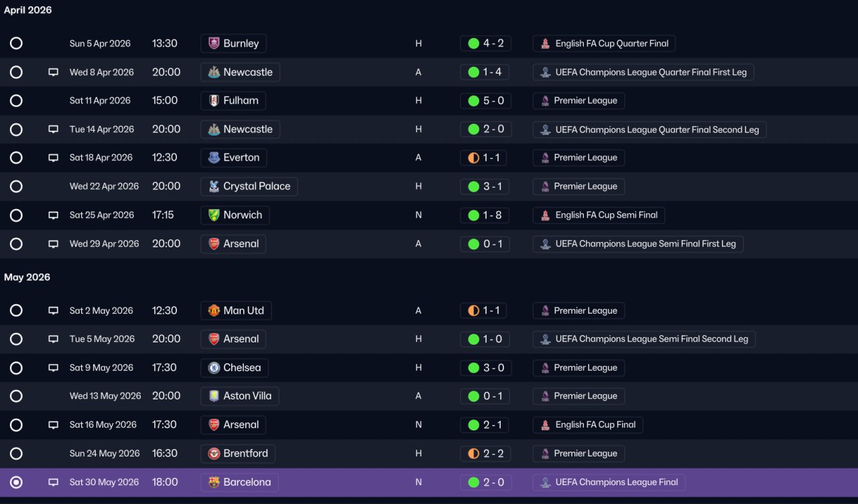Click the Norwich club crest icon
The height and width of the screenshot is (504, 858).
pyautogui.click(x=214, y=215)
